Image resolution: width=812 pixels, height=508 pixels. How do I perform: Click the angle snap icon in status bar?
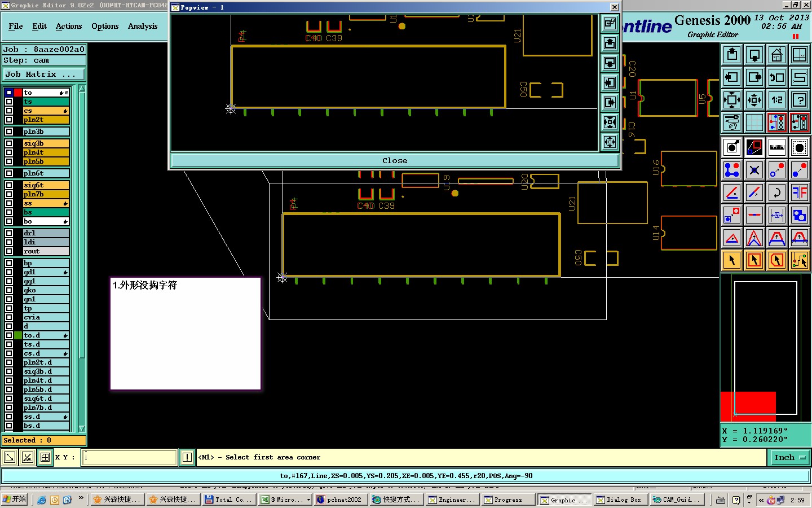[27, 457]
